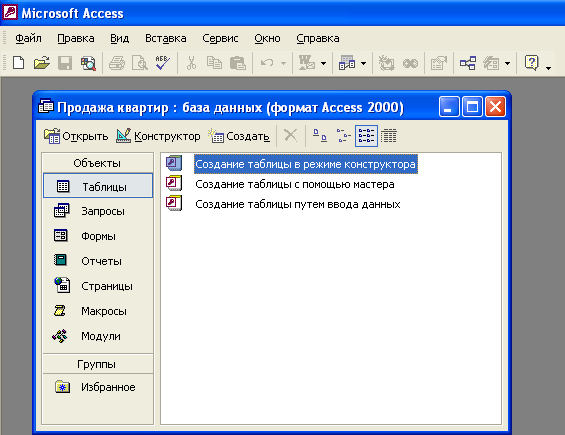Image resolution: width=565 pixels, height=435 pixels.
Task: Close the Продажа квартир database window
Action: (495, 107)
